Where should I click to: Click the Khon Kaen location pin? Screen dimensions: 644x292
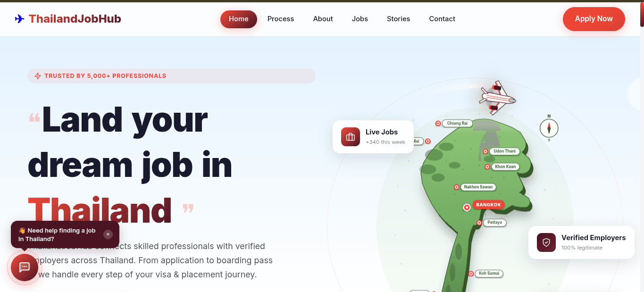487,167
